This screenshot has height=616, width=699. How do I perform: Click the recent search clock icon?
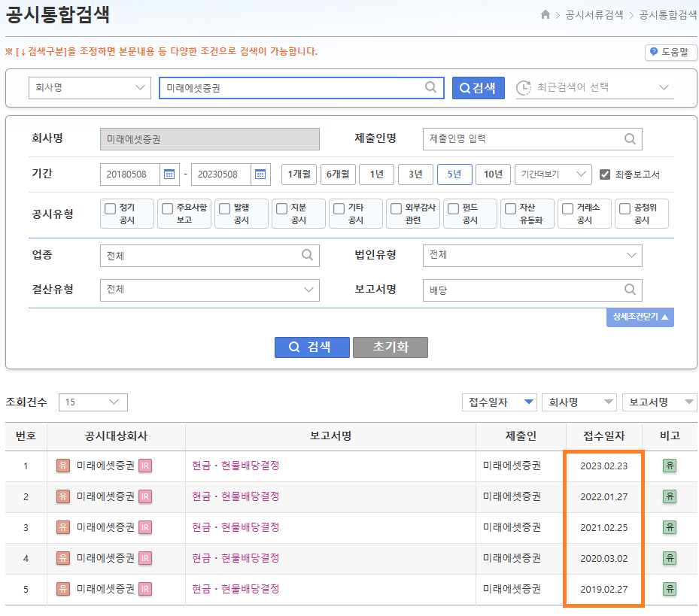pos(524,88)
